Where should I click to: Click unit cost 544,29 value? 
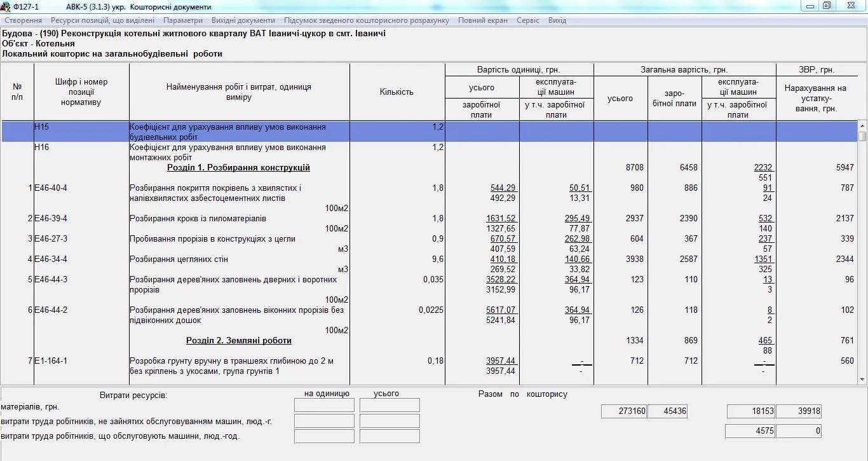click(503, 188)
